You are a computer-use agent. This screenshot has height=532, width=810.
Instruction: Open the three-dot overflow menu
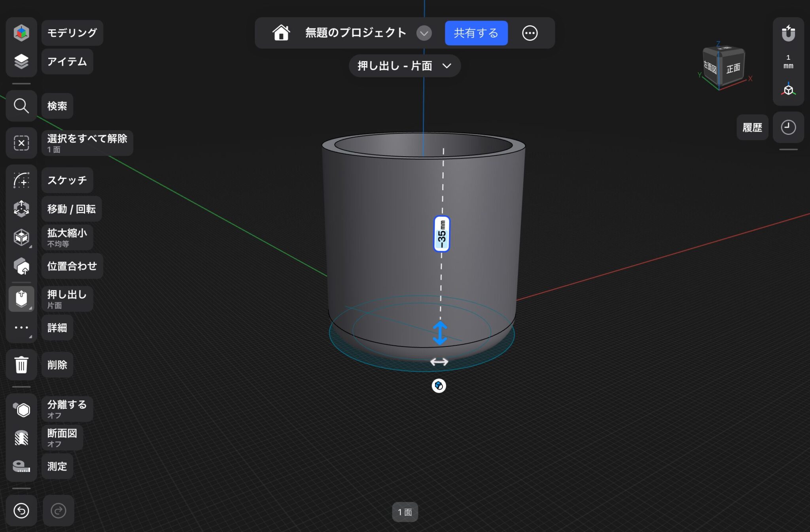pyautogui.click(x=530, y=33)
